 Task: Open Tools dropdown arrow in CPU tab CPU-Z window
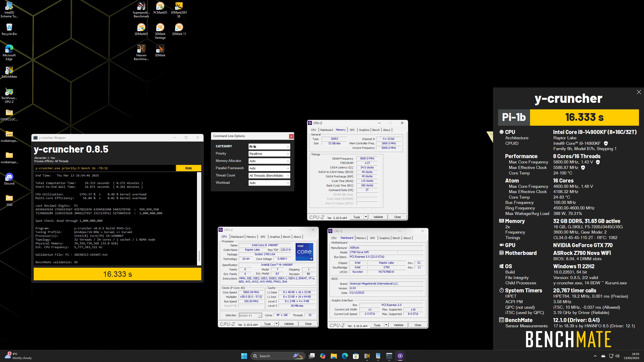(276, 324)
